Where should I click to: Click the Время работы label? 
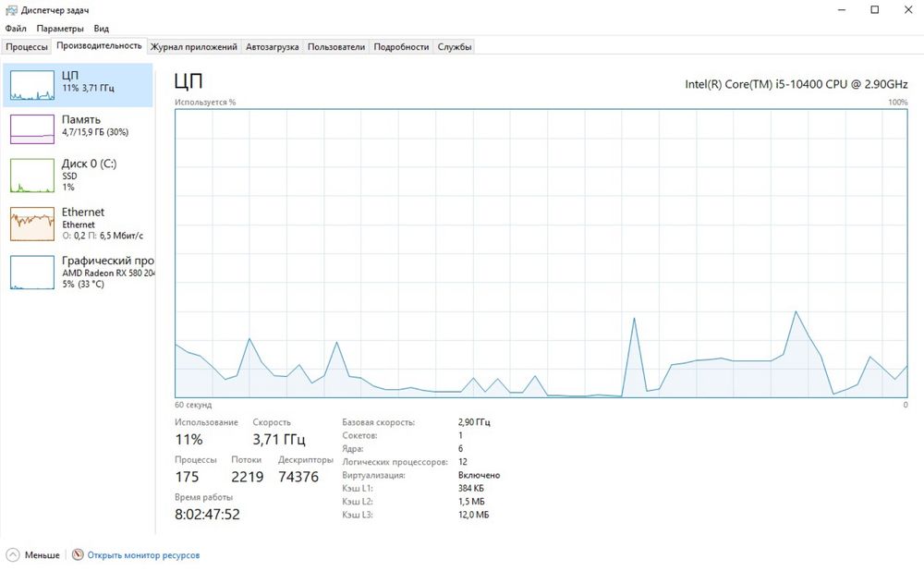(x=203, y=497)
